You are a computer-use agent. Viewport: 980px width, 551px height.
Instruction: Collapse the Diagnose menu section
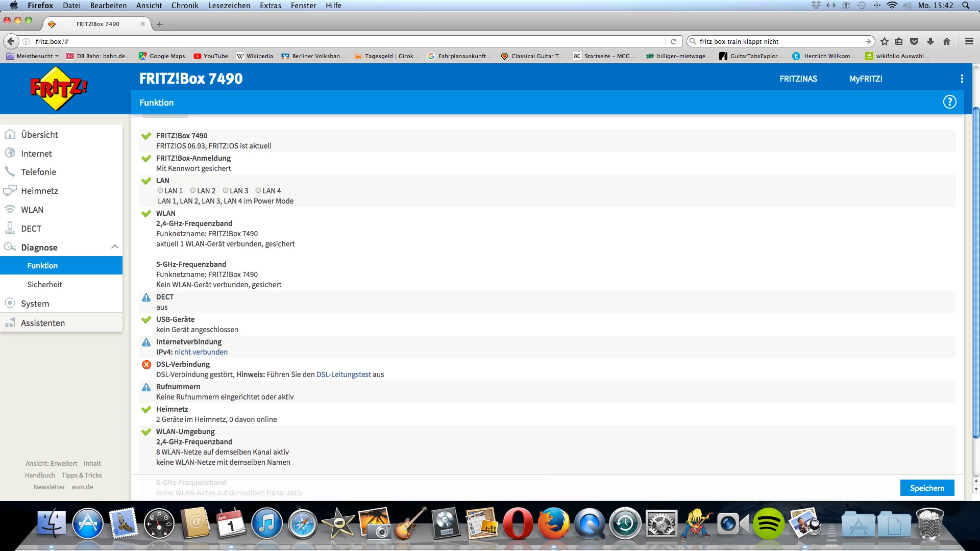114,247
